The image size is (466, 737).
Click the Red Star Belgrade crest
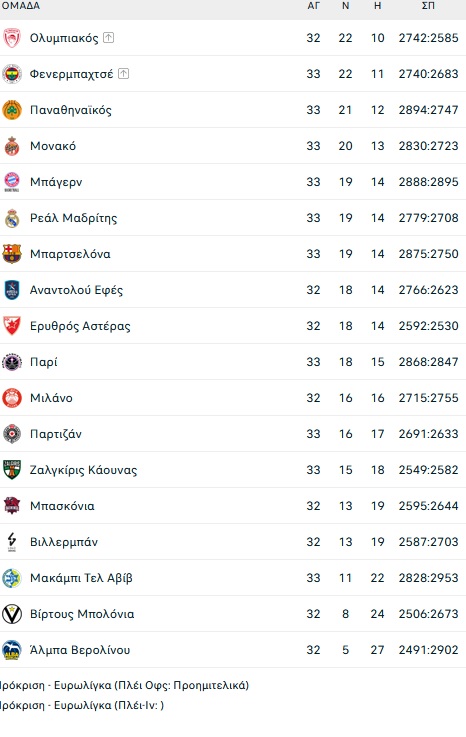(12, 326)
